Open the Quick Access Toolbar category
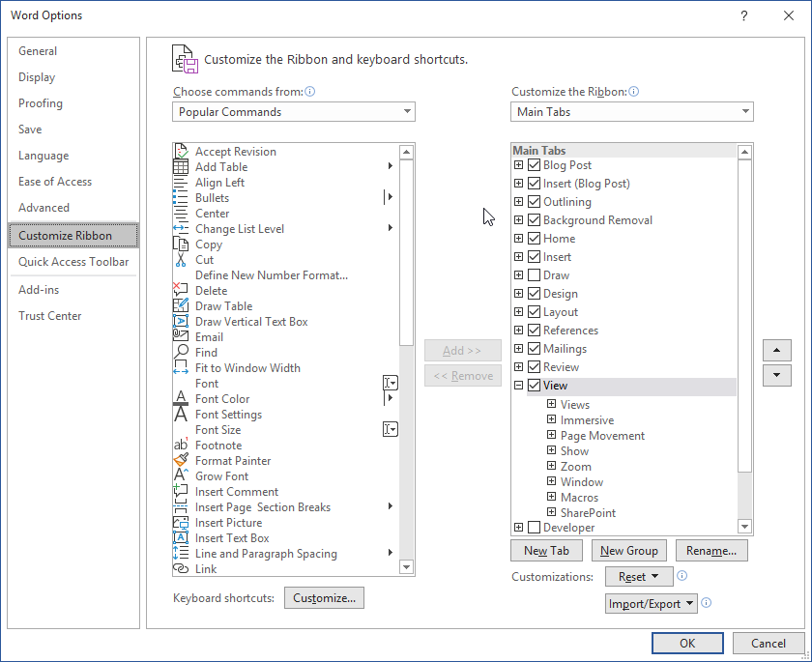 [x=73, y=262]
